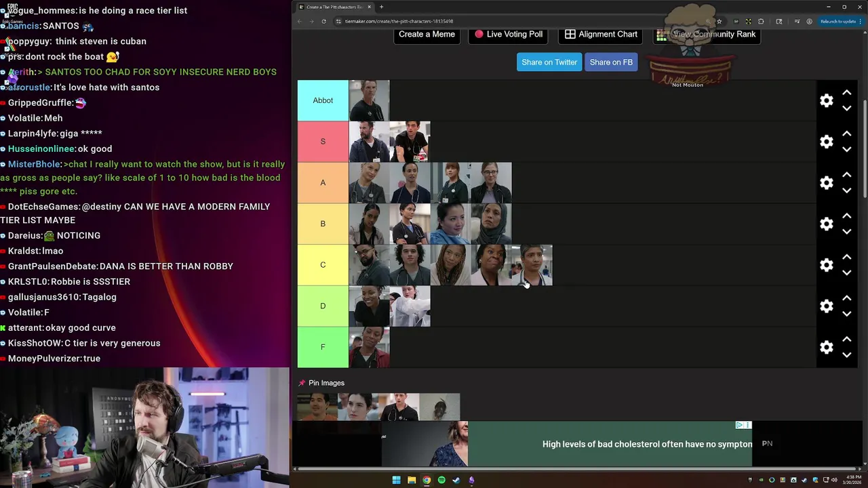This screenshot has height=488, width=868.
Task: Bookmark this page with star icon
Action: 719,21
